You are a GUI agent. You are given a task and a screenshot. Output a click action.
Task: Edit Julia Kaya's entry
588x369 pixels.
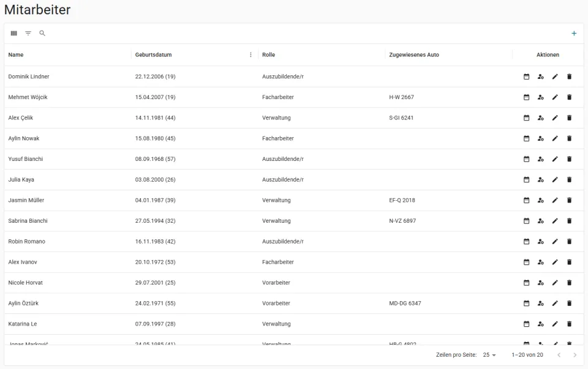click(555, 179)
